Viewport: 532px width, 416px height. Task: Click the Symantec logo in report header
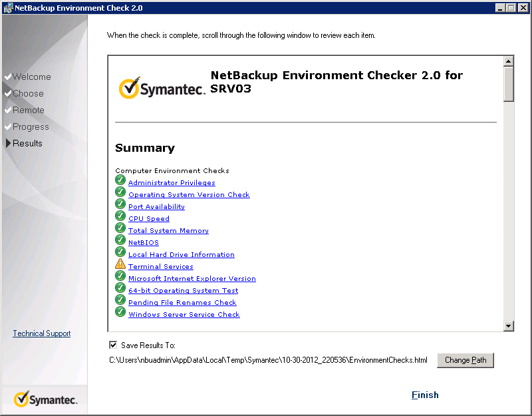[162, 88]
